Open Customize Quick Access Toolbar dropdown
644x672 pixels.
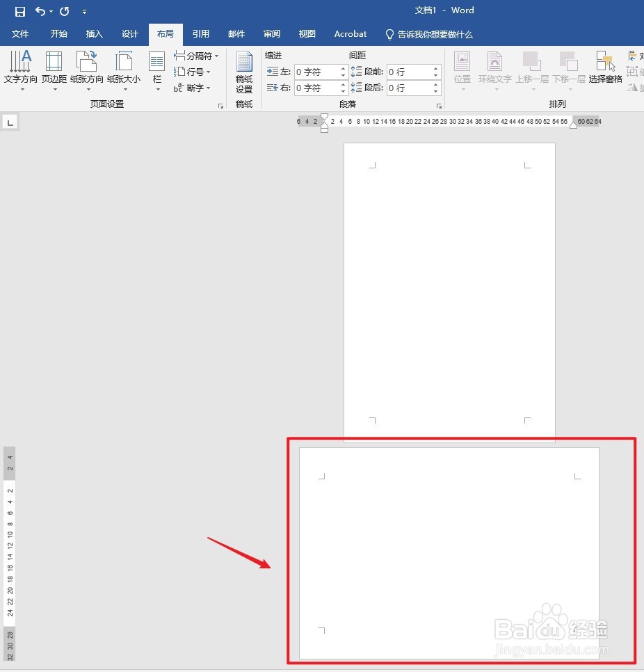click(84, 12)
